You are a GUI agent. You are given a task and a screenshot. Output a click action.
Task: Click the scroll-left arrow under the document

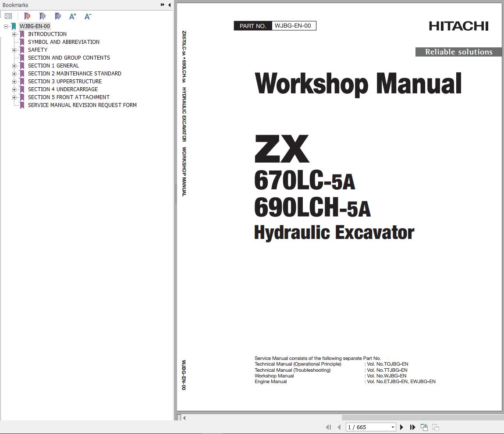click(x=185, y=418)
